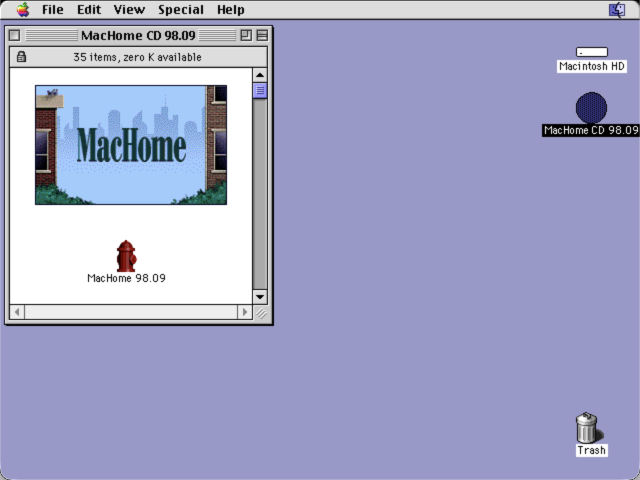Select the Trash icon
The height and width of the screenshot is (480, 640).
coord(589,427)
